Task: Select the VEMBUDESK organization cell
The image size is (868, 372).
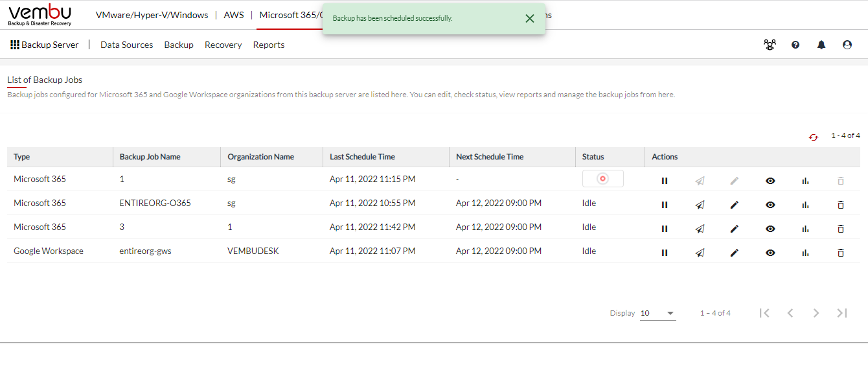Action: click(x=253, y=251)
